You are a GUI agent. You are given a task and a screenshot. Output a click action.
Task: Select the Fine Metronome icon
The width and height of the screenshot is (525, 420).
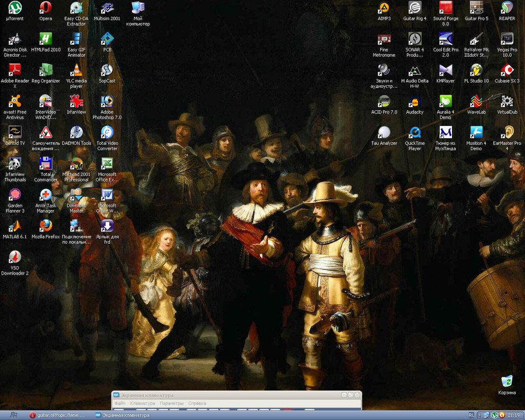[384, 45]
